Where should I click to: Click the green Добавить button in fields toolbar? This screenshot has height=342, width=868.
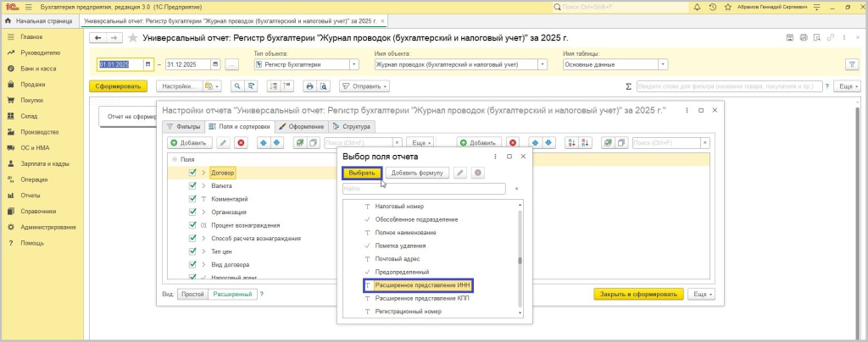(187, 143)
